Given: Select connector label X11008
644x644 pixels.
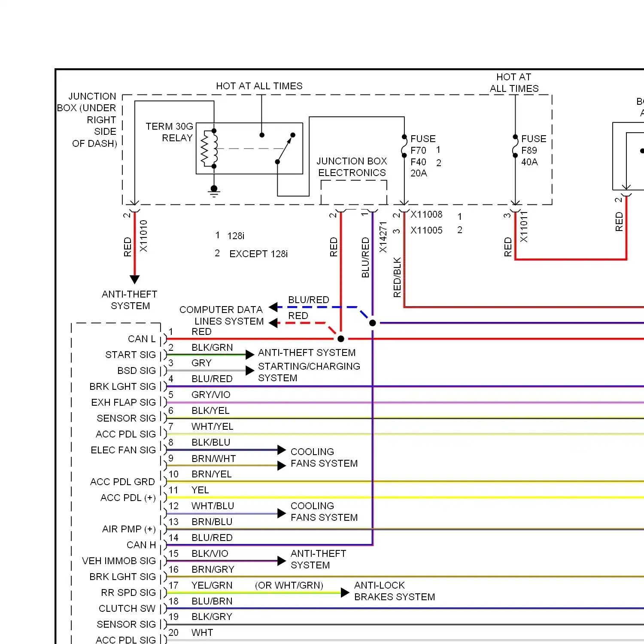Looking at the screenshot, I should click(426, 215).
